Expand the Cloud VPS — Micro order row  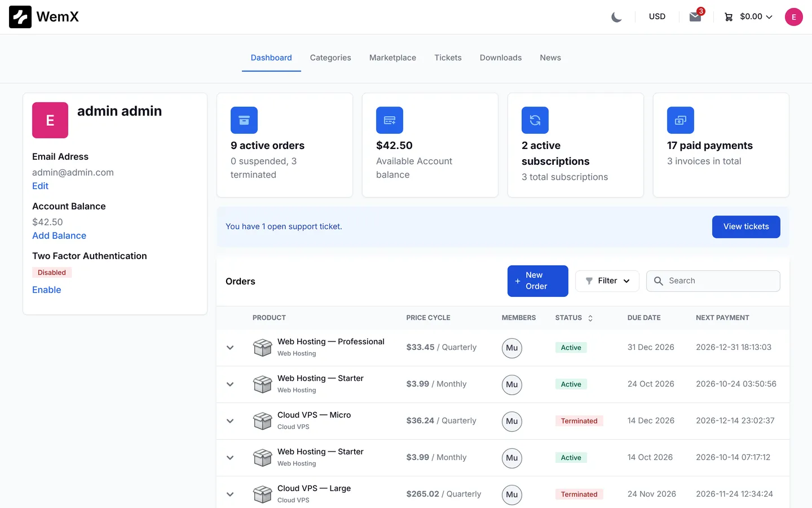pyautogui.click(x=230, y=421)
